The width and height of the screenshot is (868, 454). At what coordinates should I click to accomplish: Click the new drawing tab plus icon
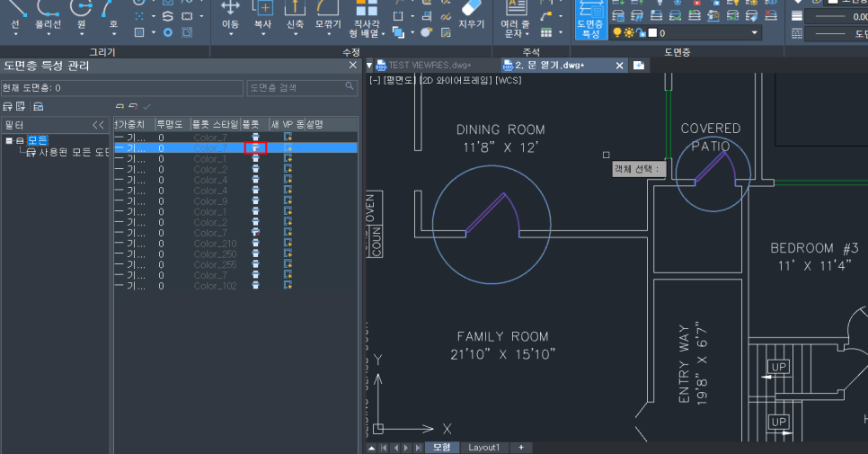pos(639,66)
